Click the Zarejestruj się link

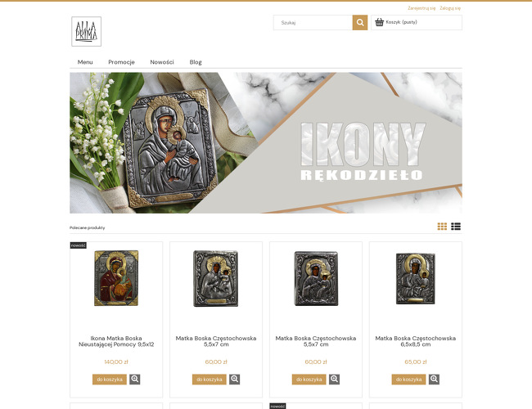[x=422, y=8]
